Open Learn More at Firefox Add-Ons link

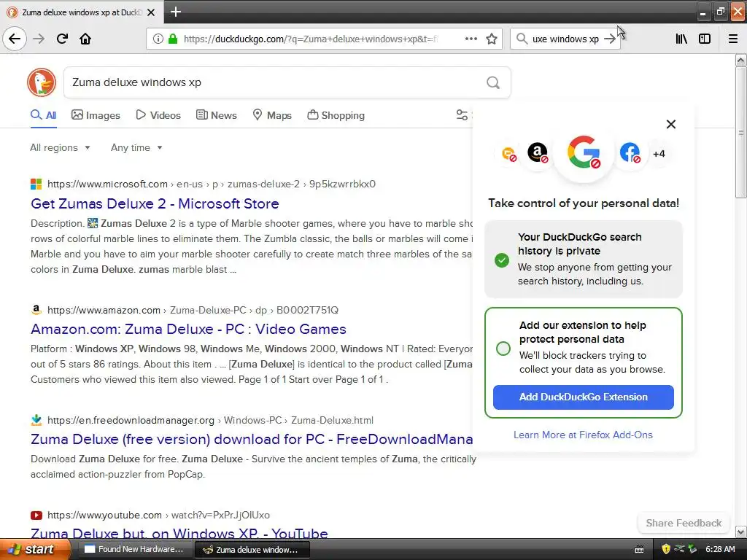click(x=583, y=435)
